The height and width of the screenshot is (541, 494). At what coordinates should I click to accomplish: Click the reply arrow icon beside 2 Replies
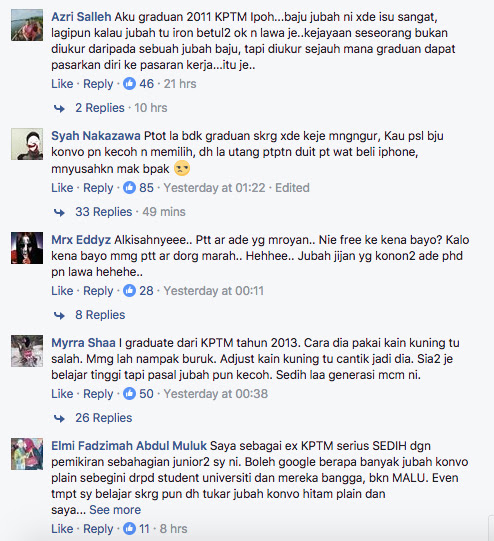click(59, 109)
